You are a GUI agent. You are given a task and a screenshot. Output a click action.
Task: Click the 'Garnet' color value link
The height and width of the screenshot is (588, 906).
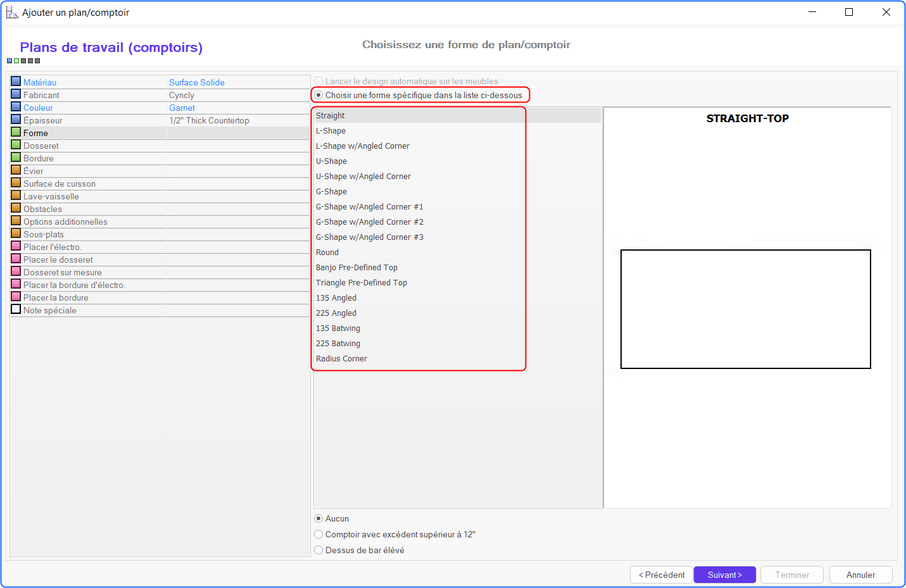click(182, 108)
